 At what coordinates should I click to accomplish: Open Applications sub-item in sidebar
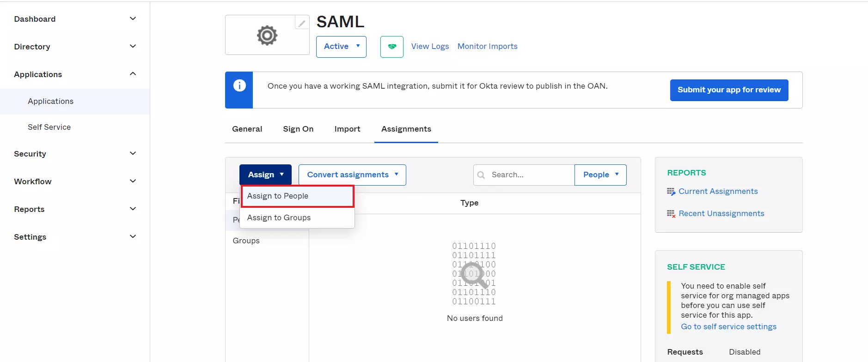(75, 102)
